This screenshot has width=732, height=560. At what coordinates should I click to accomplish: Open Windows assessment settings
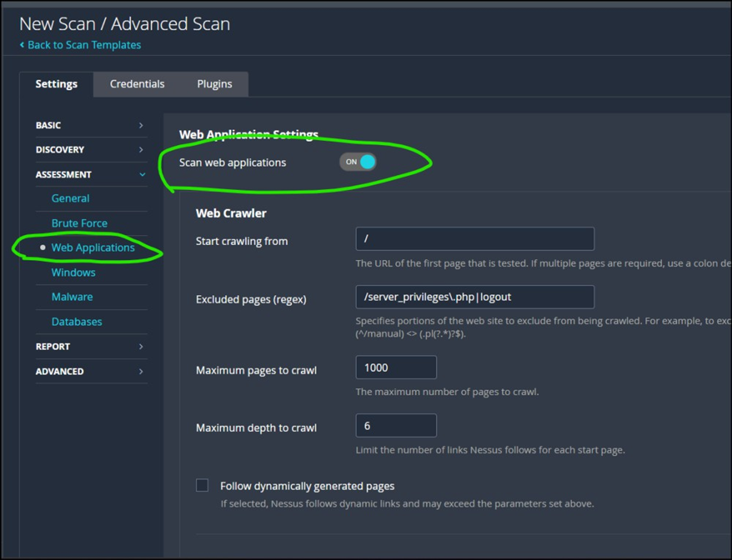(x=73, y=272)
